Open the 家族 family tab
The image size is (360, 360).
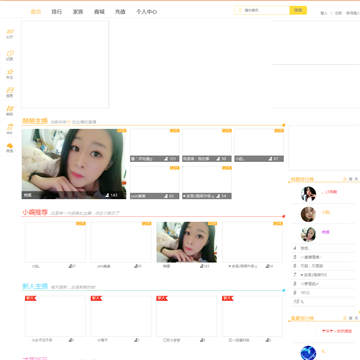pos(78,12)
